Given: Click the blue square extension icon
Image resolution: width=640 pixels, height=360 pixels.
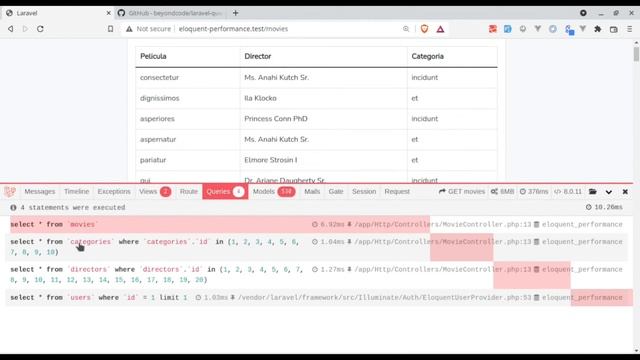Looking at the screenshot, I should point(507,29).
